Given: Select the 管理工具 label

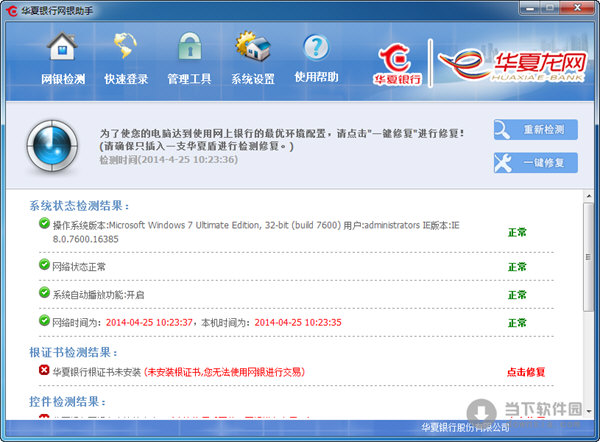Looking at the screenshot, I should point(189,79).
